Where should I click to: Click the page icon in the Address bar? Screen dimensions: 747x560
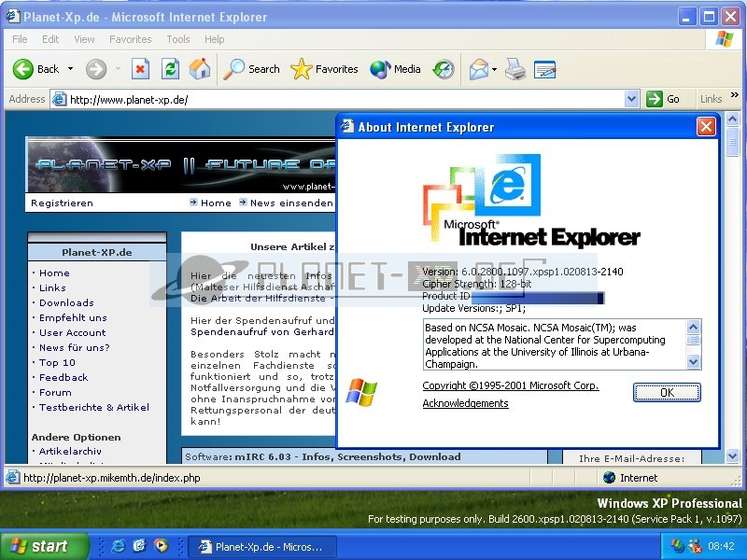59,99
